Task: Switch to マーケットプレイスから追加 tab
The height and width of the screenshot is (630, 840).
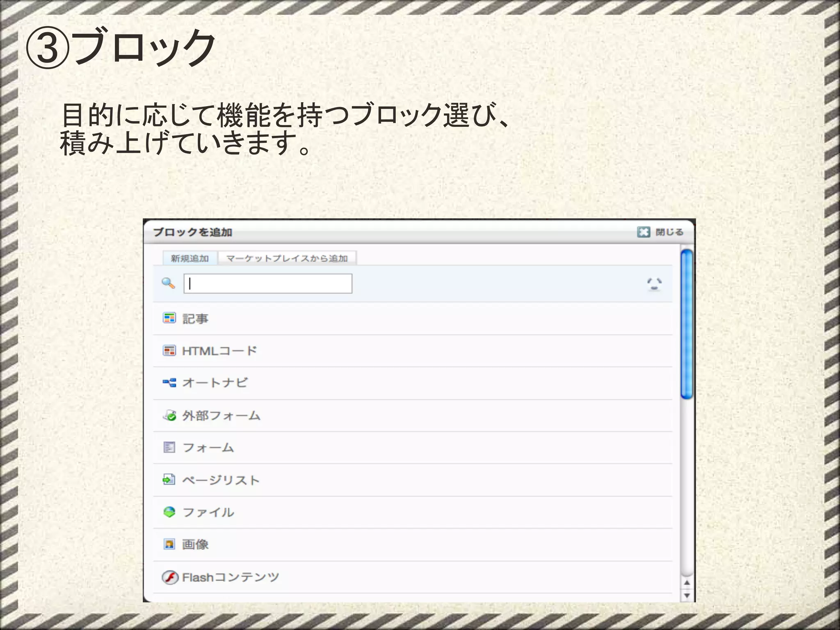Action: click(x=287, y=258)
